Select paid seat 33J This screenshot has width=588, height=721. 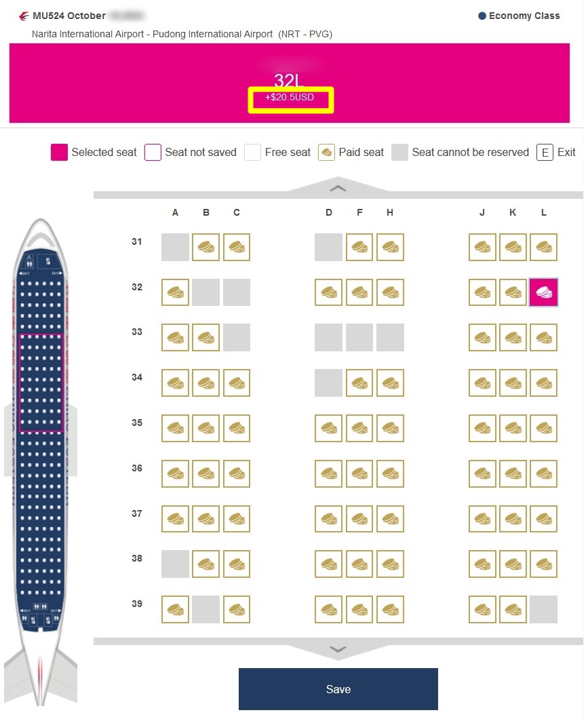tap(482, 338)
